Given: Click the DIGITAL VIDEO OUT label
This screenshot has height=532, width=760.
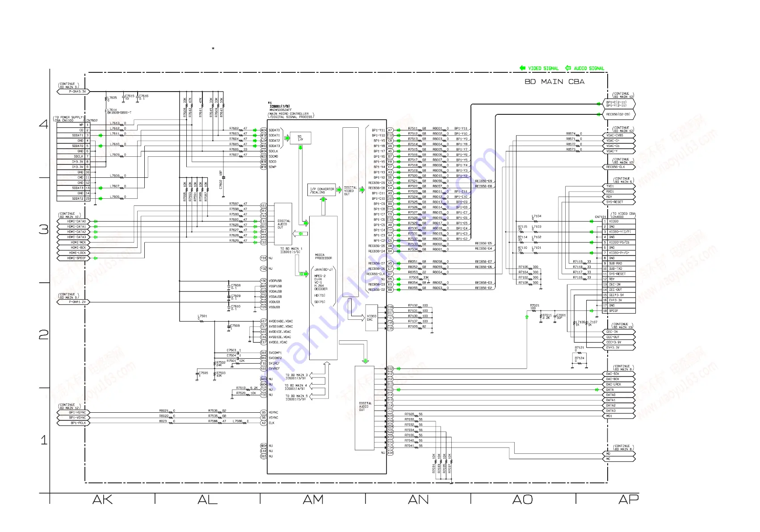Looking at the screenshot, I should pyautogui.click(x=350, y=191).
